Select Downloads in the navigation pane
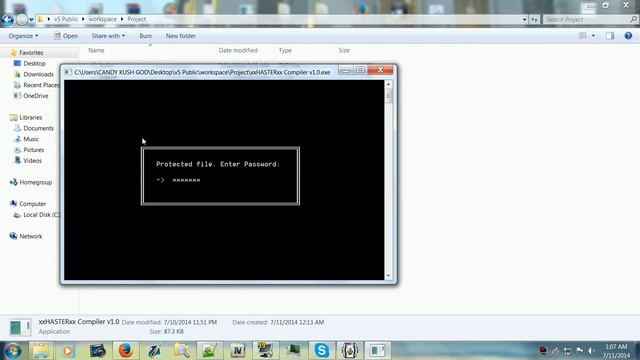 tap(33, 74)
